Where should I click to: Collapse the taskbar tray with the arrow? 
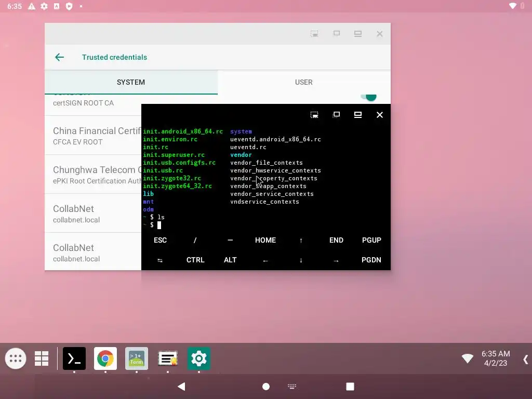coord(526,360)
